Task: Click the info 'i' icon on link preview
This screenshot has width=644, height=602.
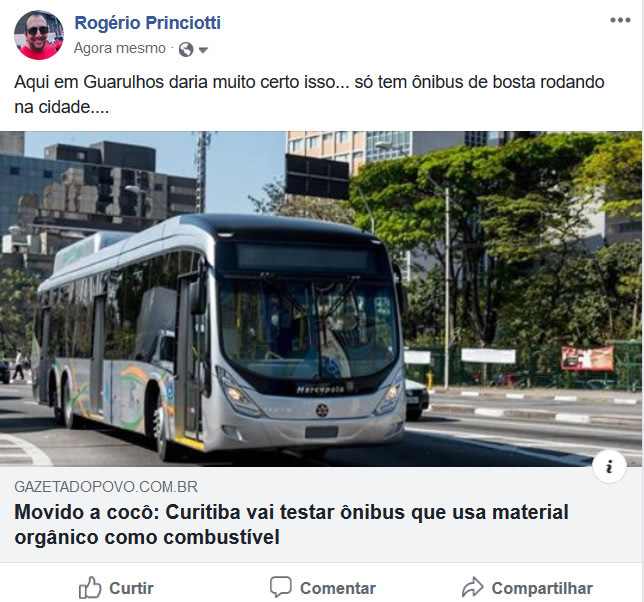Action: coord(609,466)
